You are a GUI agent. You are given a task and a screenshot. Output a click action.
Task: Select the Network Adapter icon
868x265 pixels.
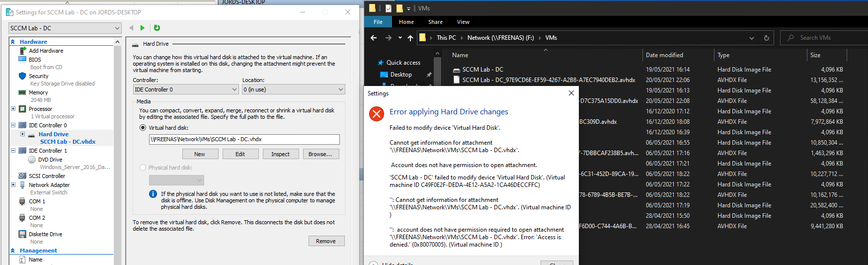point(22,185)
